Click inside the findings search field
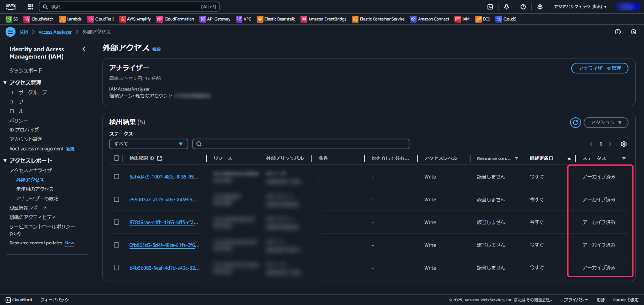This screenshot has width=644, height=305. point(301,144)
